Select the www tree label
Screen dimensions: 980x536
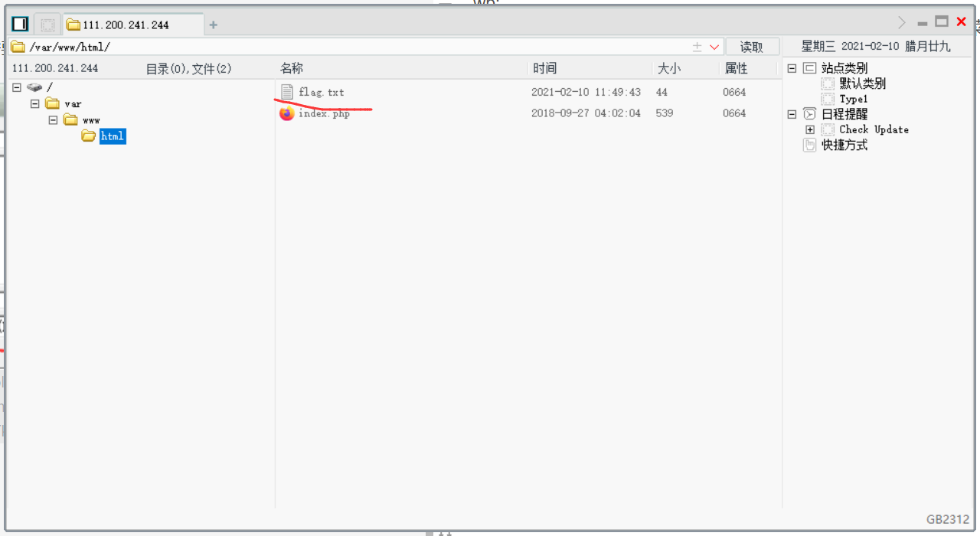[x=92, y=120]
